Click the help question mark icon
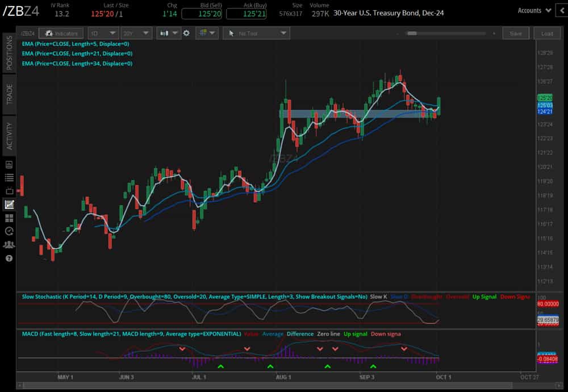The image size is (568, 392). pyautogui.click(x=9, y=258)
